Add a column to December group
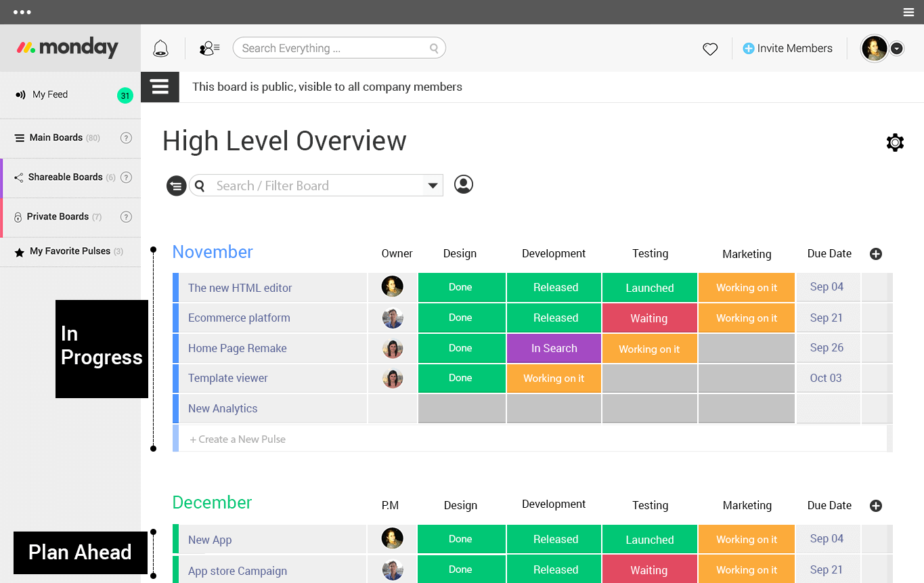 (x=876, y=506)
